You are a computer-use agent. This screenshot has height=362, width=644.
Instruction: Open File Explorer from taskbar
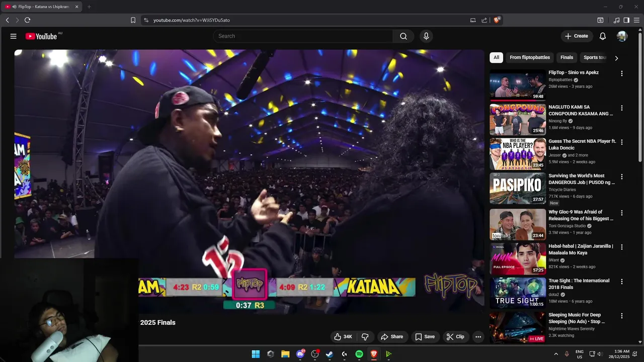pos(285,354)
